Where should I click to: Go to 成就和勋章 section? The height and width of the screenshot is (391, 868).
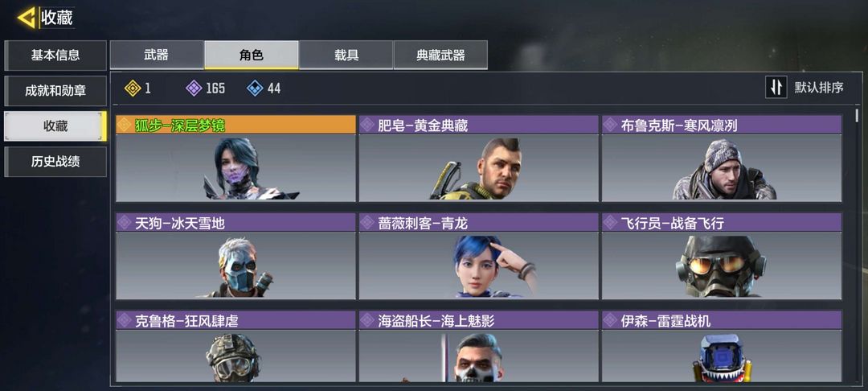55,91
